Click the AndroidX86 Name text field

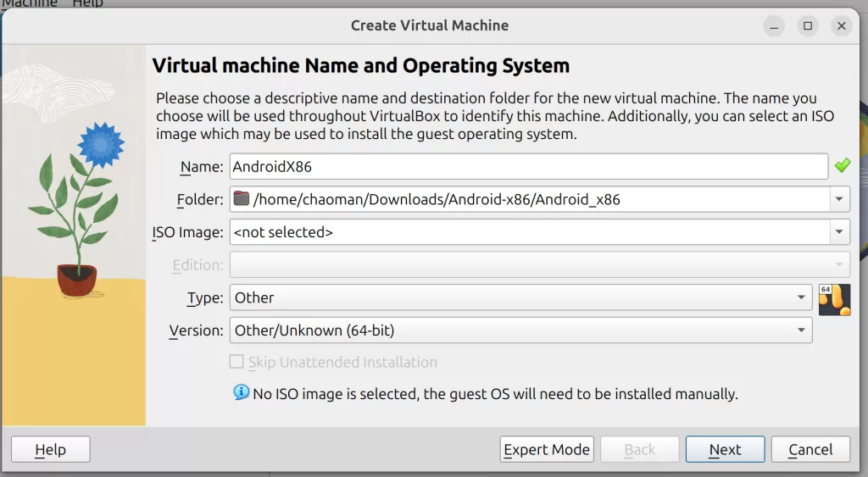[x=528, y=167]
